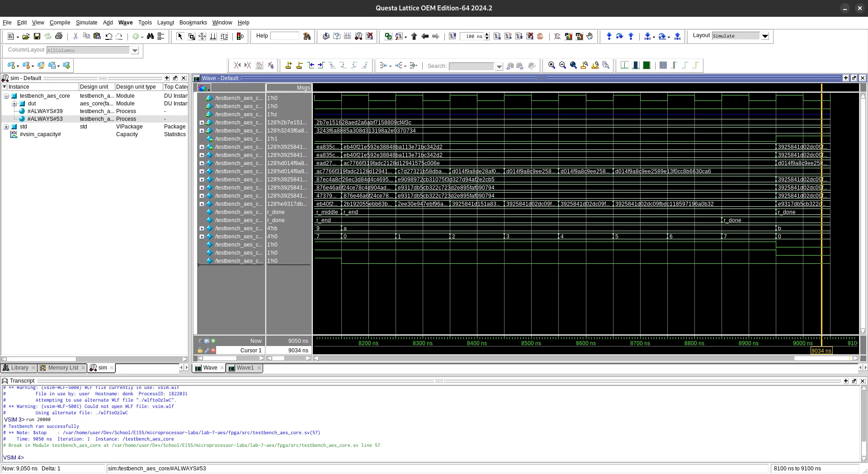The height and width of the screenshot is (474, 868).
Task: Collapse the testbench_aes_core tree node
Action: [6, 96]
